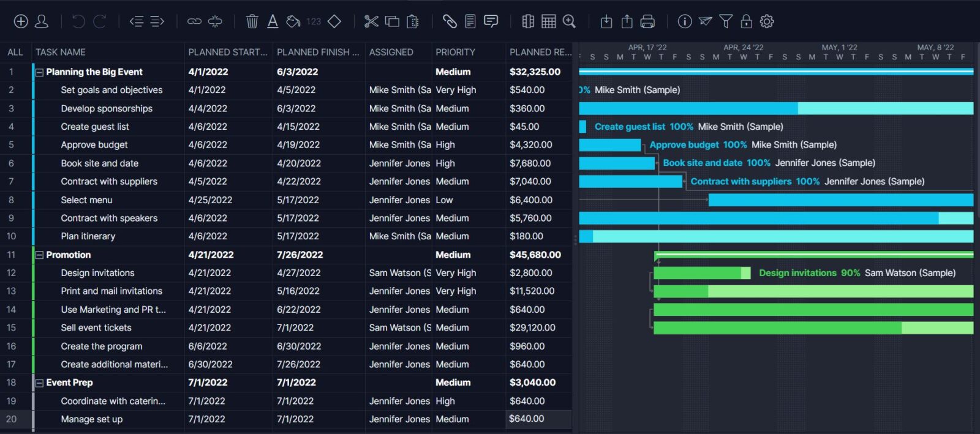Click the filter funnel icon
Image resolution: width=980 pixels, height=434 pixels.
tap(726, 21)
